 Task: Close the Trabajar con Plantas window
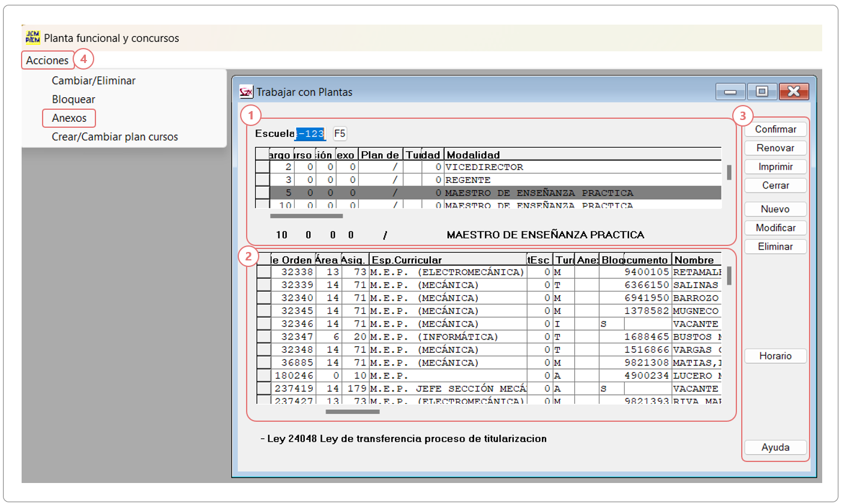click(x=794, y=92)
